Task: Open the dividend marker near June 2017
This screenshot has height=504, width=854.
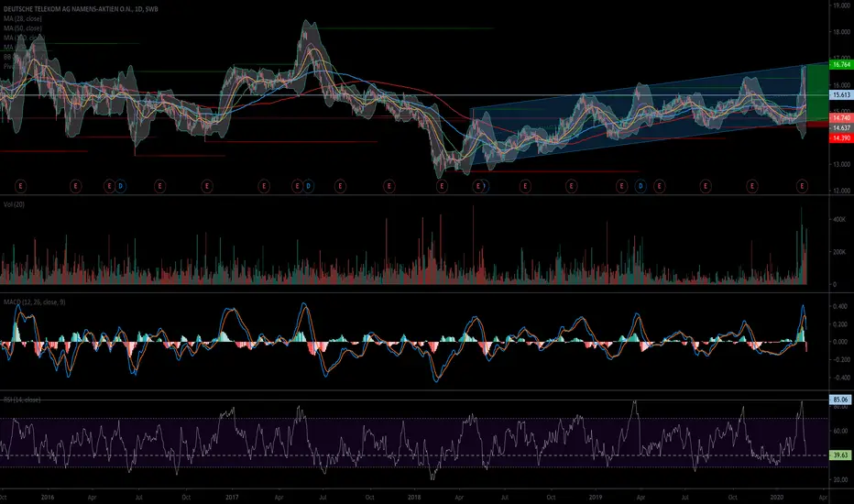Action: tap(308, 186)
